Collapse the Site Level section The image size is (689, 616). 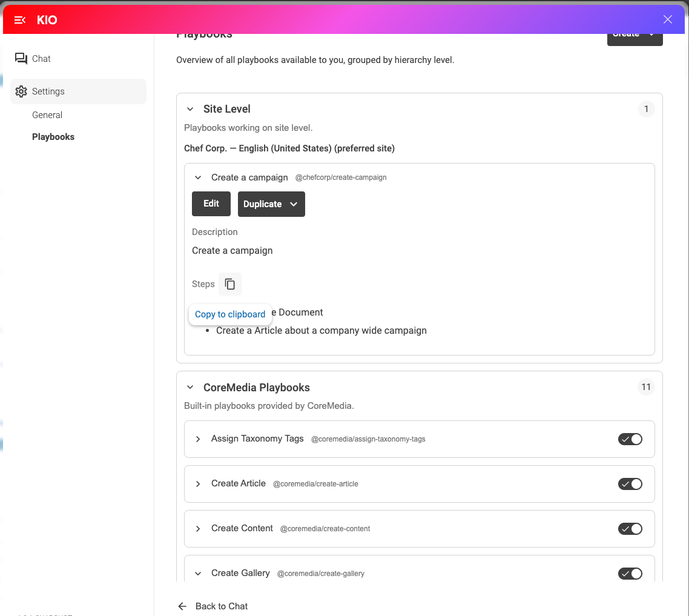coord(190,109)
